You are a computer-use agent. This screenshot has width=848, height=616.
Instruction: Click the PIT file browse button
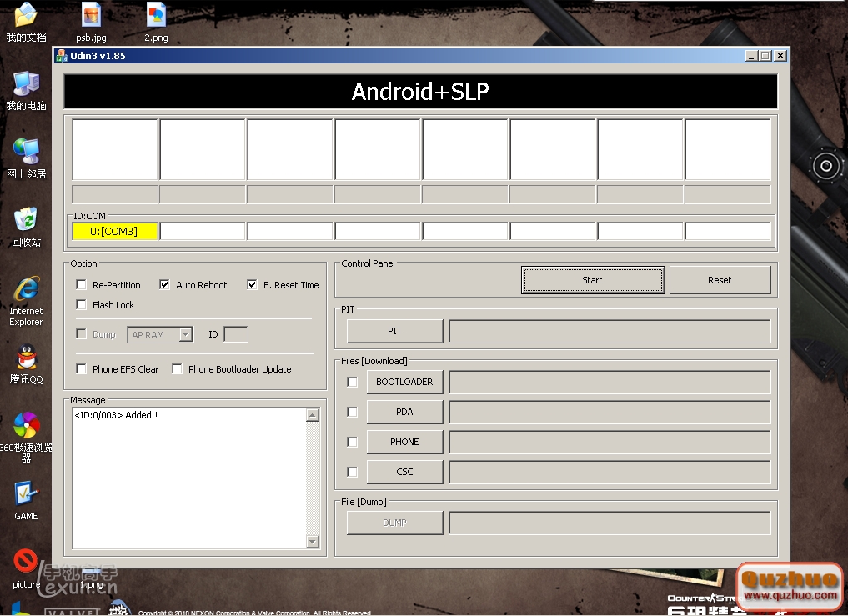tap(394, 332)
